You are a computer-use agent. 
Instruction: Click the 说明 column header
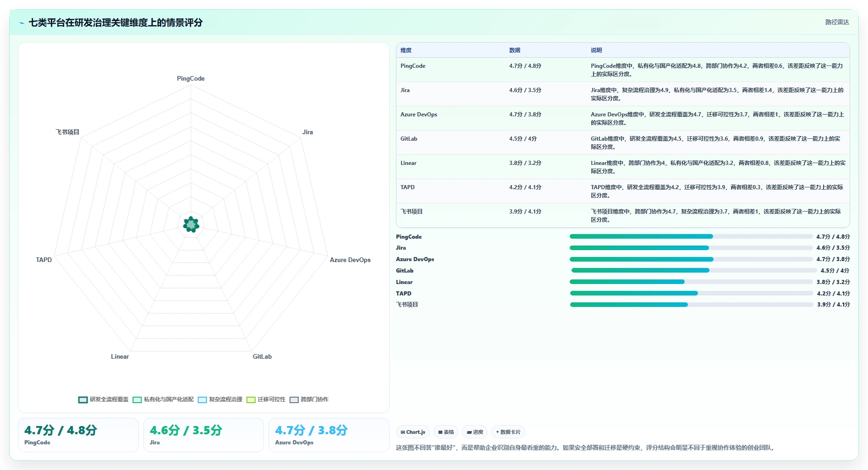tap(596, 50)
